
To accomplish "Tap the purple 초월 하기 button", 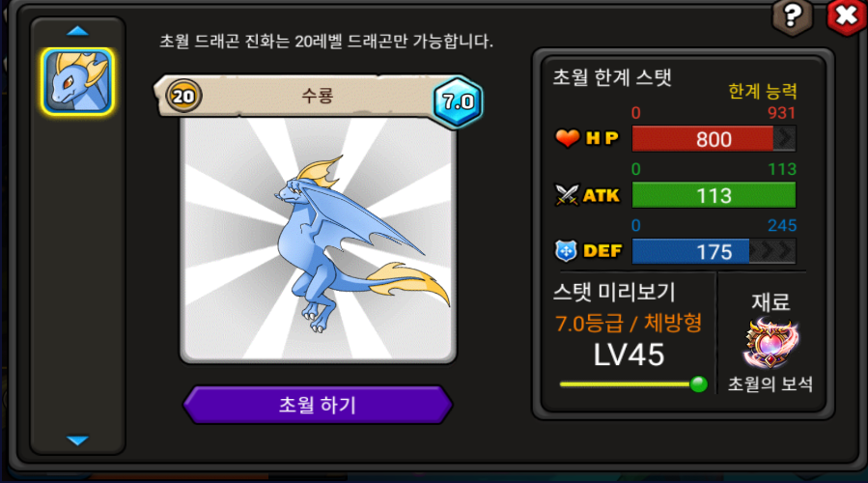I will [x=318, y=405].
